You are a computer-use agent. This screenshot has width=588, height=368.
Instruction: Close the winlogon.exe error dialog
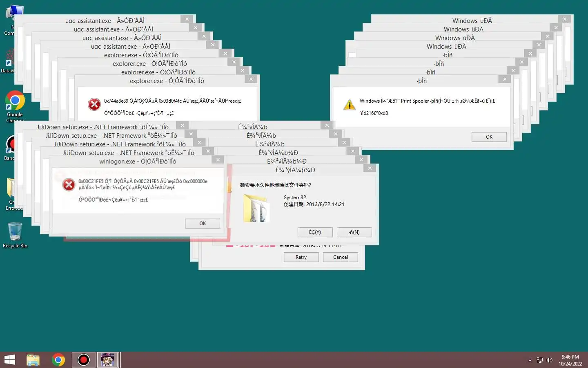tap(218, 160)
